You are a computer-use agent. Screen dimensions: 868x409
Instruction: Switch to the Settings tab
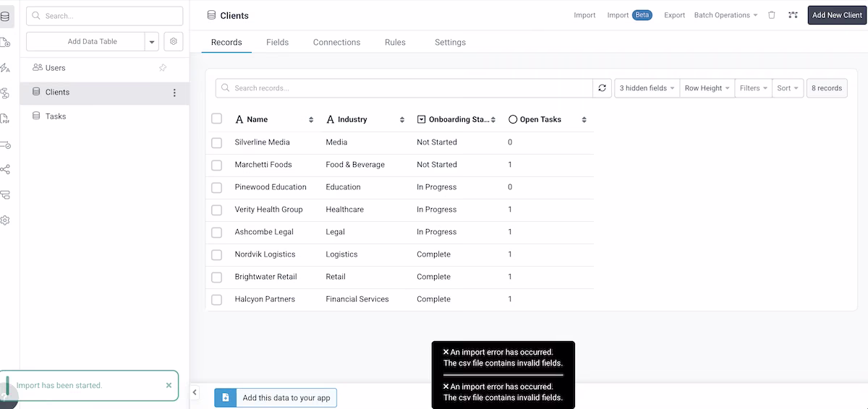[450, 43]
